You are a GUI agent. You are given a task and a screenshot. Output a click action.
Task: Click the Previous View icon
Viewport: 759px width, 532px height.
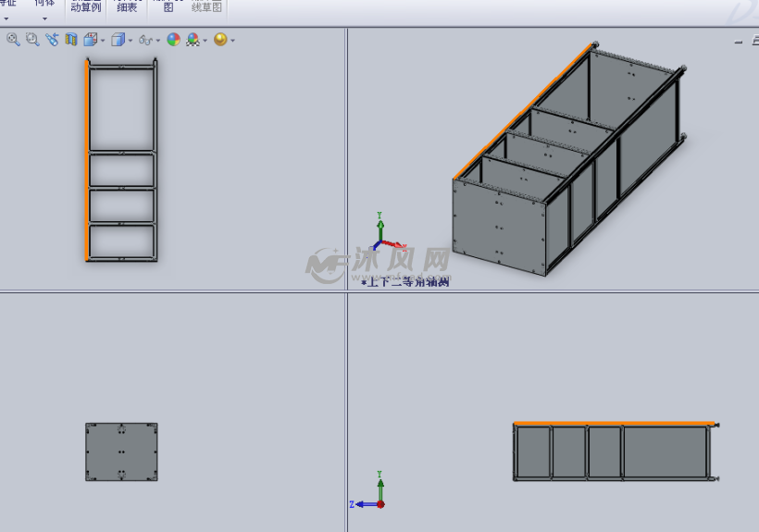(52, 40)
